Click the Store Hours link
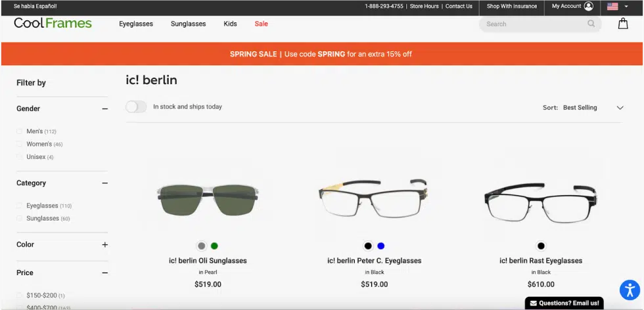Image resolution: width=644 pixels, height=310 pixels. (425, 6)
